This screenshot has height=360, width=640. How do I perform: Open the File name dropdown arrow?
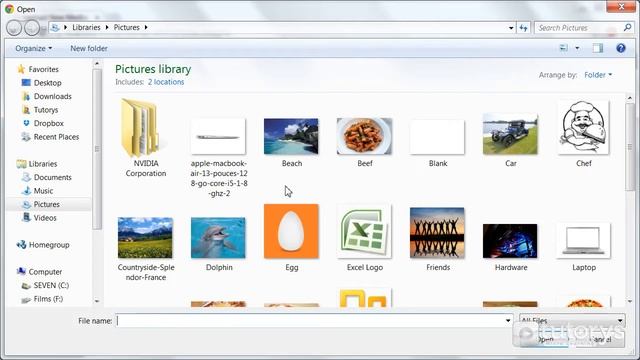coord(508,320)
